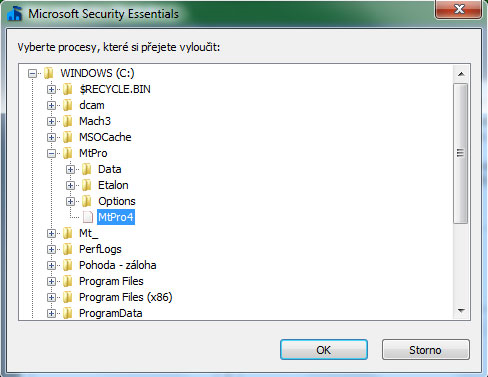Screen dimensions: 488x377
Task: Expand the Data subfolder
Action: [x=70, y=169]
